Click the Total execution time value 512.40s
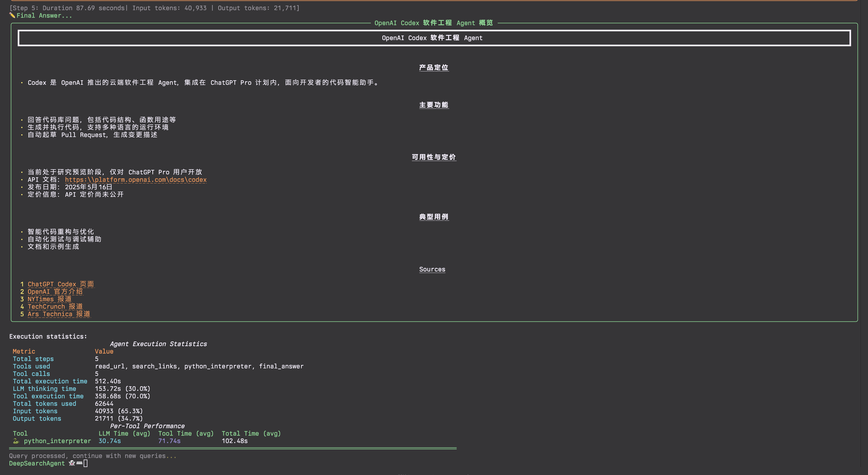The image size is (868, 475). 108,381
